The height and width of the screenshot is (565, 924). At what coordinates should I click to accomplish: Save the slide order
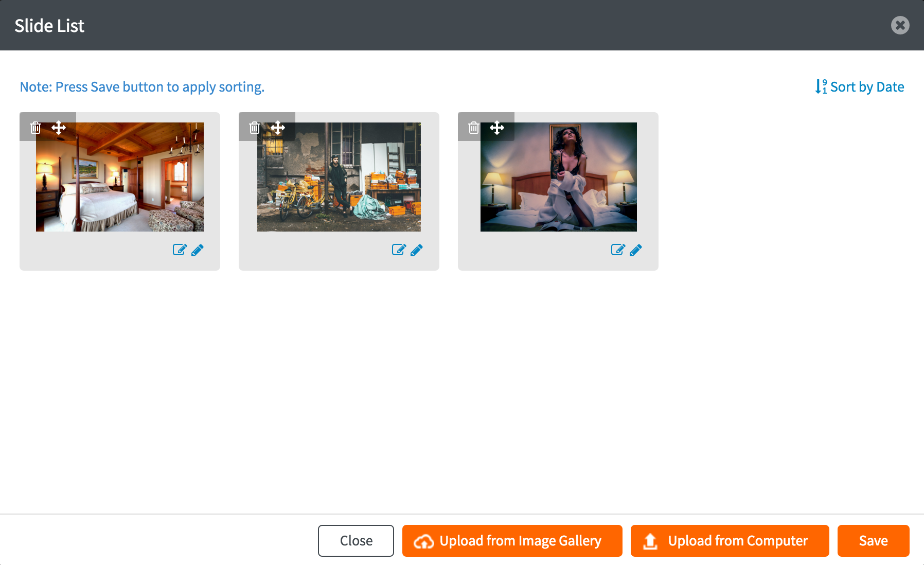coord(874,541)
